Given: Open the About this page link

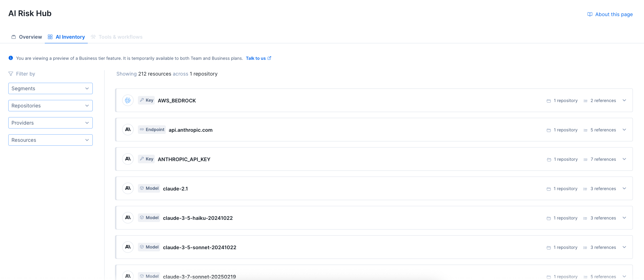Looking at the screenshot, I should (x=614, y=14).
